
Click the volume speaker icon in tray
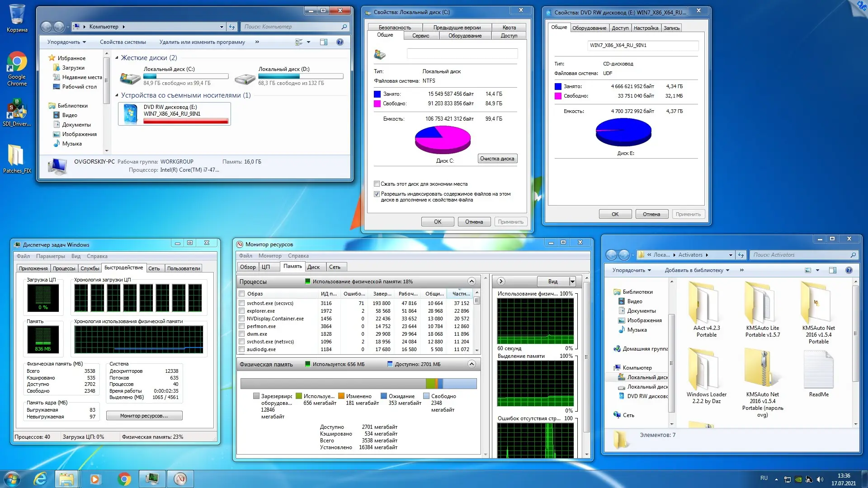[819, 479]
